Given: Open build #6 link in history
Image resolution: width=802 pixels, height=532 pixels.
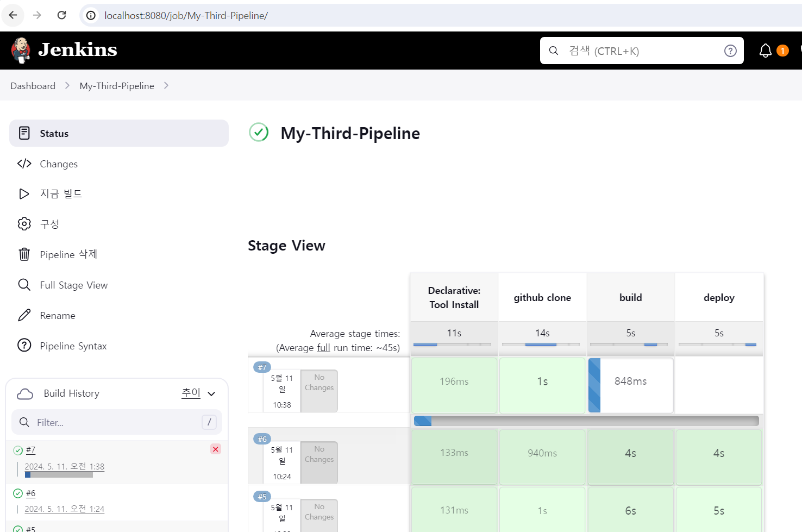Looking at the screenshot, I should [30, 493].
